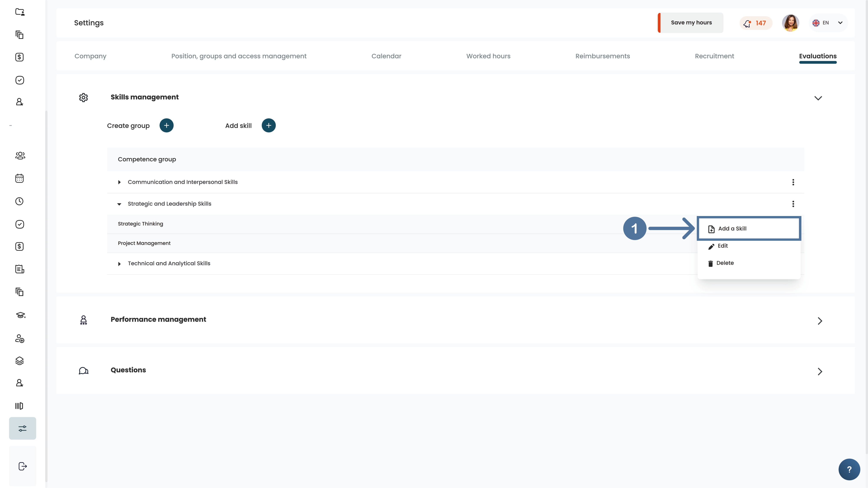Screen dimensions: 868x488
Task: Expand Technical and Analytical Skills group
Action: [x=119, y=264]
